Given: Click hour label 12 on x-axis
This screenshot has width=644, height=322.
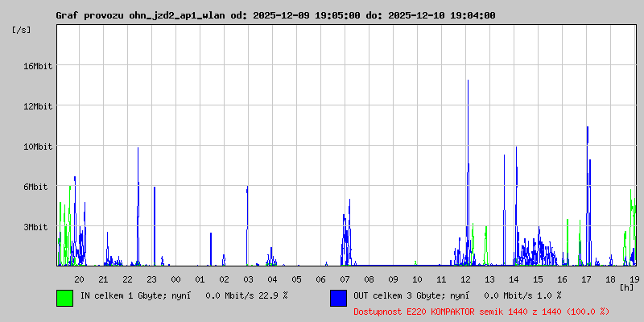Looking at the screenshot, I should 466,279.
